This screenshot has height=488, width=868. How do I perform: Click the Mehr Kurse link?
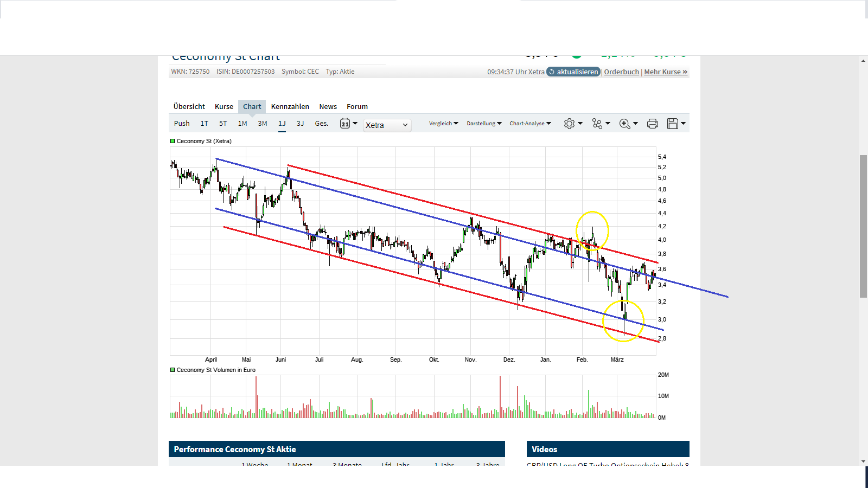coord(665,72)
